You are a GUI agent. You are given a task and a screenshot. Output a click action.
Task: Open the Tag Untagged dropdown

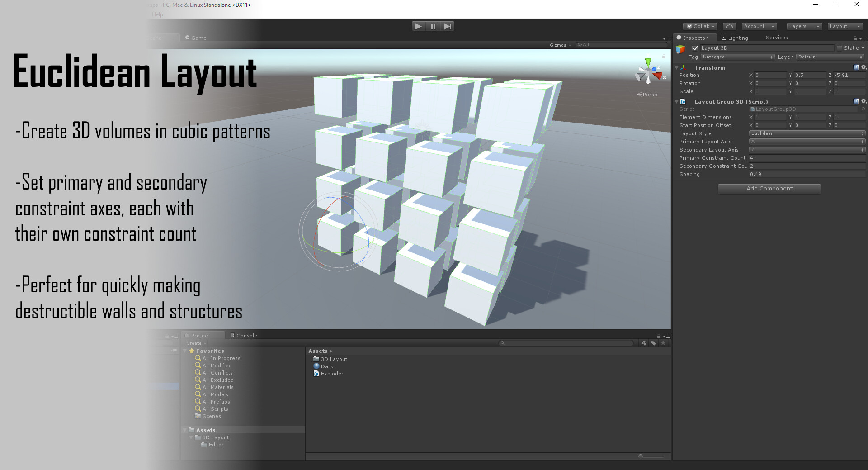click(737, 57)
